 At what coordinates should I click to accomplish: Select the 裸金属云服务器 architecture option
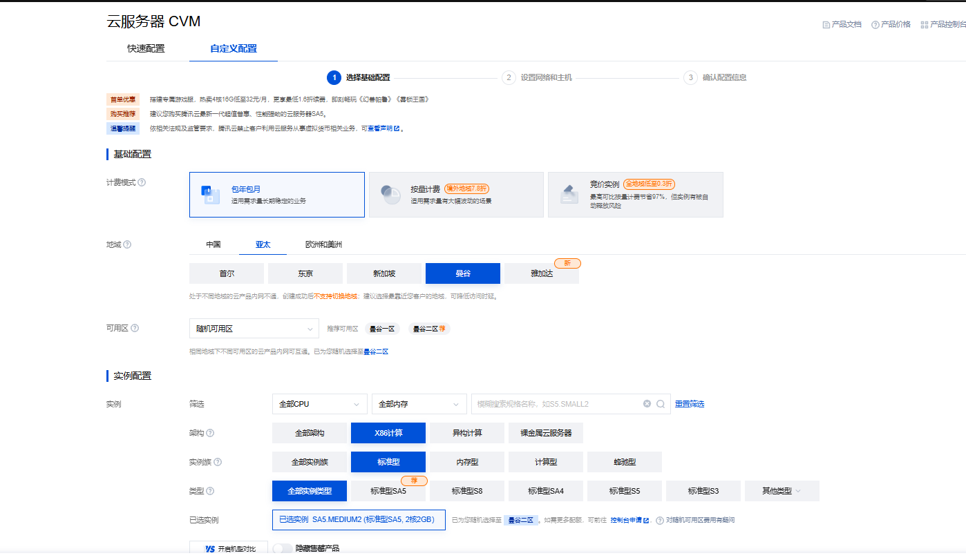point(546,433)
